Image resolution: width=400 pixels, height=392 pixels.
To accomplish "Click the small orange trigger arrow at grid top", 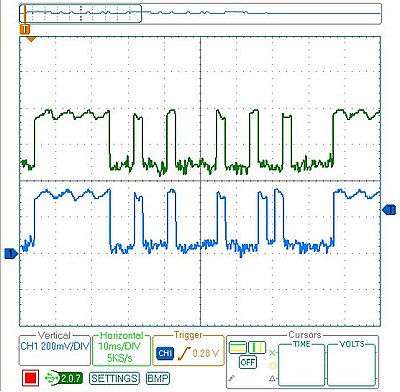I will pyautogui.click(x=31, y=40).
